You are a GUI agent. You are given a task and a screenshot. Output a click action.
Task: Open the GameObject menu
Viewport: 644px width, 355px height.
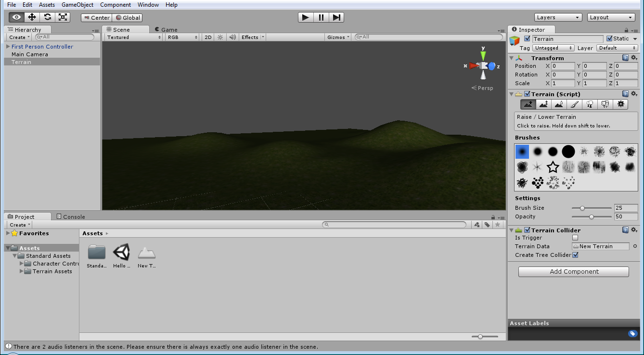pos(77,5)
